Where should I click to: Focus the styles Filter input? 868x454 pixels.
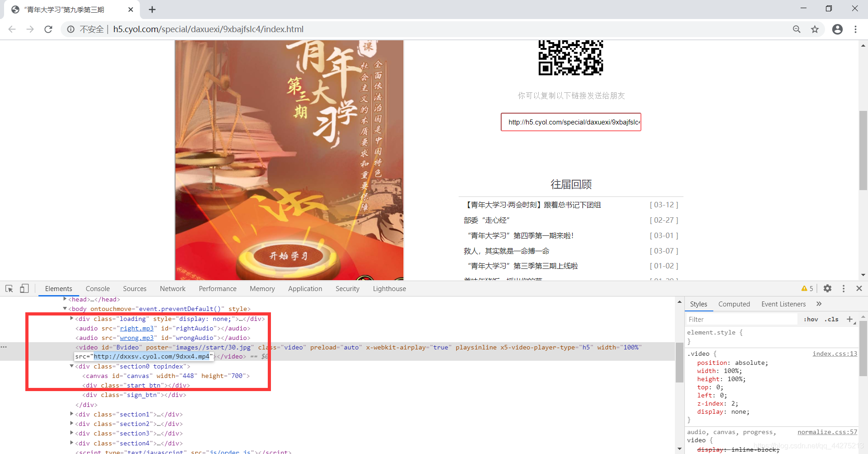(x=742, y=320)
